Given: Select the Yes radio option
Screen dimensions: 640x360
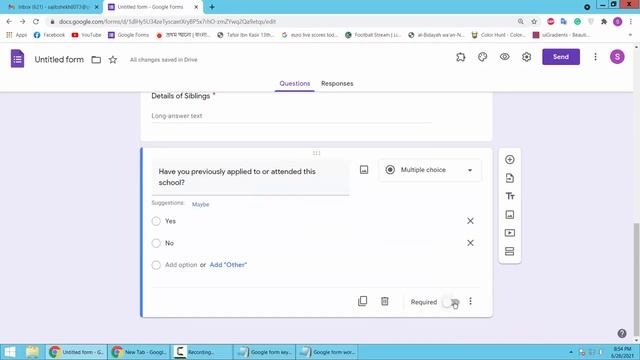Looking at the screenshot, I should (156, 221).
